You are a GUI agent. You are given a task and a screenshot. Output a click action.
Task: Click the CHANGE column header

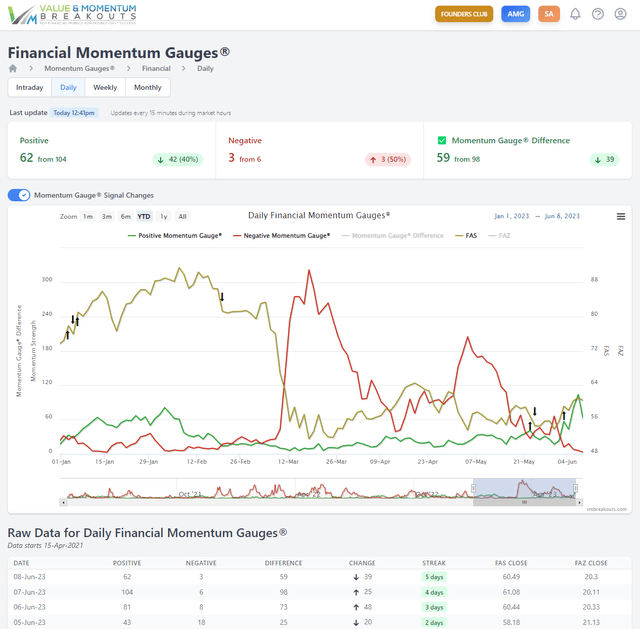coord(362,563)
